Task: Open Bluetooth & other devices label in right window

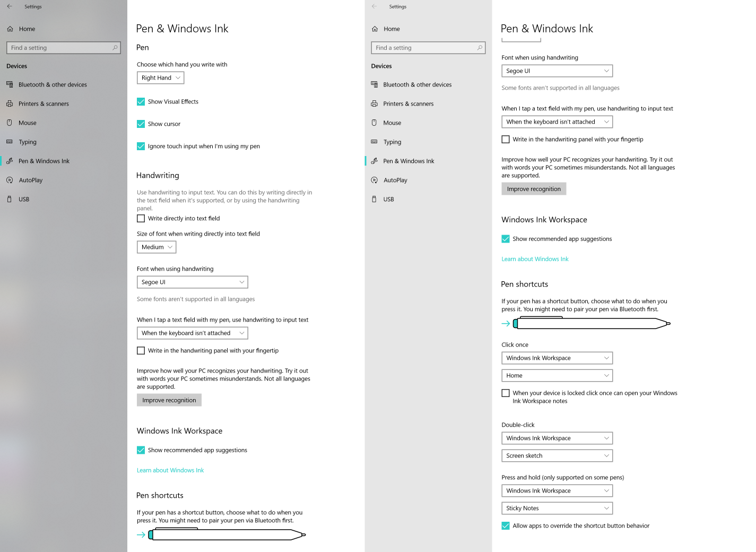Action: point(418,84)
